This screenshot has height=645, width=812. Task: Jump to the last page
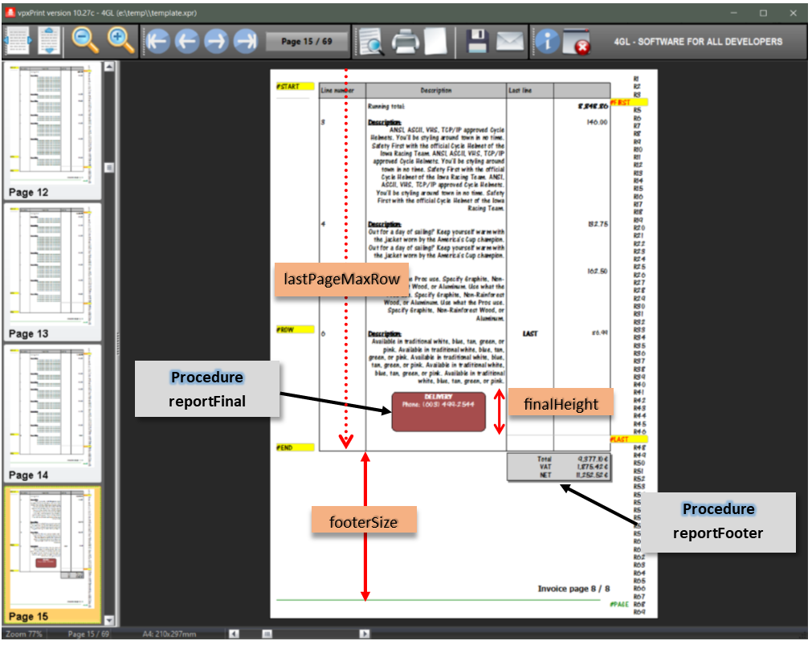point(246,42)
